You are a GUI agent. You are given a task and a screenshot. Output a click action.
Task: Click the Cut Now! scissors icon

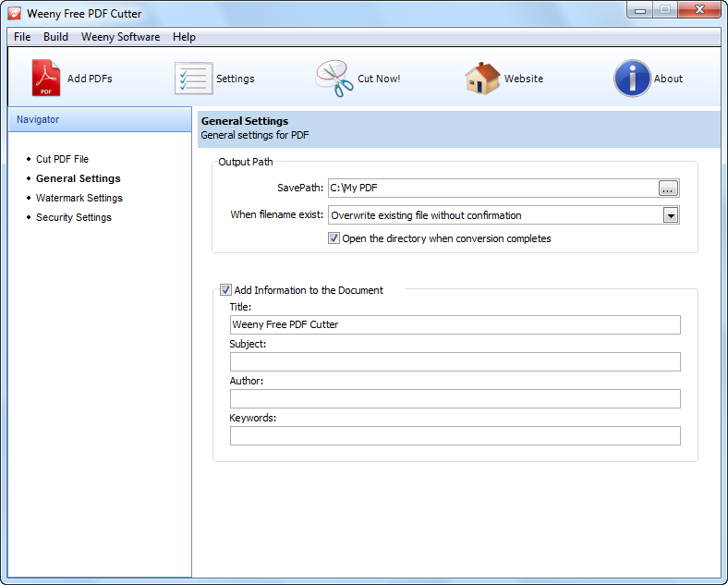tap(334, 79)
